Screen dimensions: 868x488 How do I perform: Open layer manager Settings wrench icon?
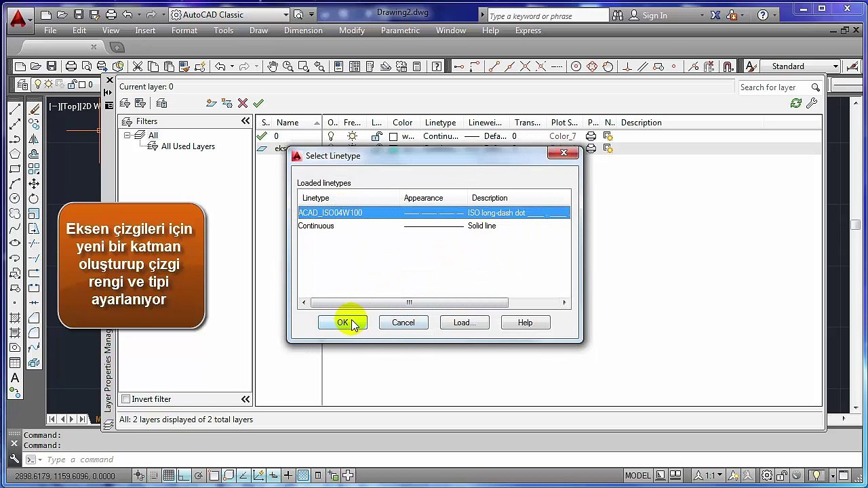[x=812, y=103]
